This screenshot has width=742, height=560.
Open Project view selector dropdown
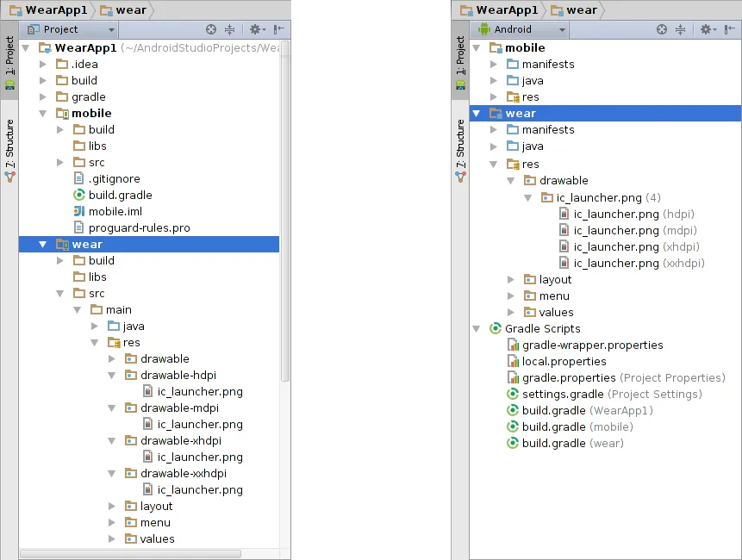tap(71, 29)
